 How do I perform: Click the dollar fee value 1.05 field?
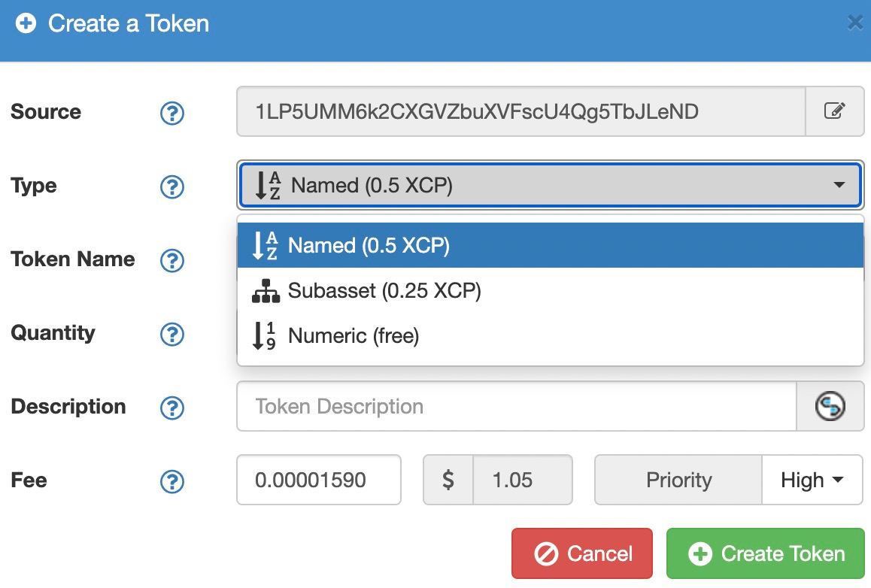pos(522,480)
